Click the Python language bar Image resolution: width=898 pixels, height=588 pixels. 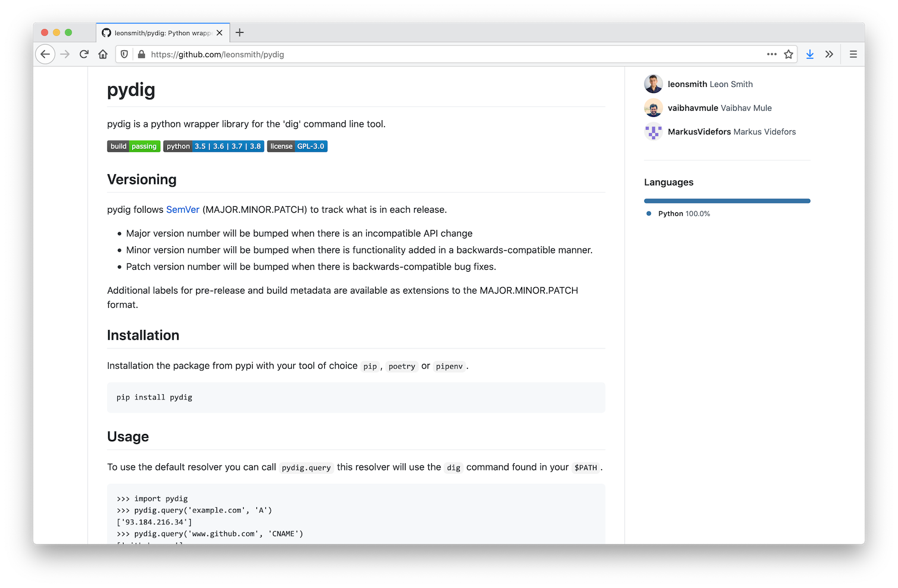pyautogui.click(x=727, y=201)
